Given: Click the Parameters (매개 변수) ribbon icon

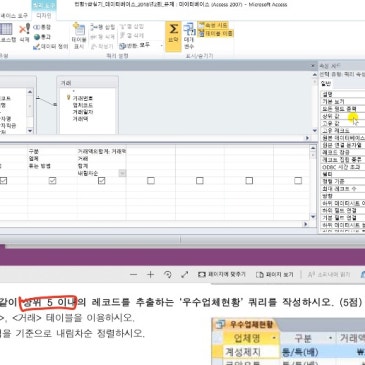Looking at the screenshot, I should pyautogui.click(x=189, y=36).
